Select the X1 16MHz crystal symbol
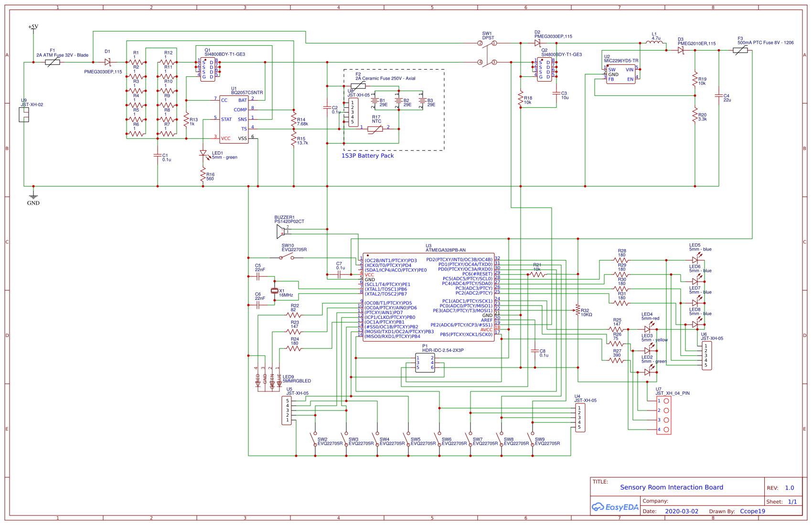The image size is (812, 525). (275, 291)
